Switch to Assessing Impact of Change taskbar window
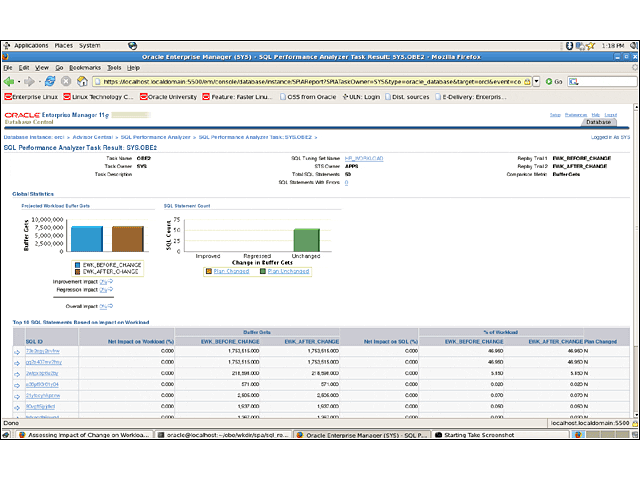640x480 pixels. pos(85,435)
